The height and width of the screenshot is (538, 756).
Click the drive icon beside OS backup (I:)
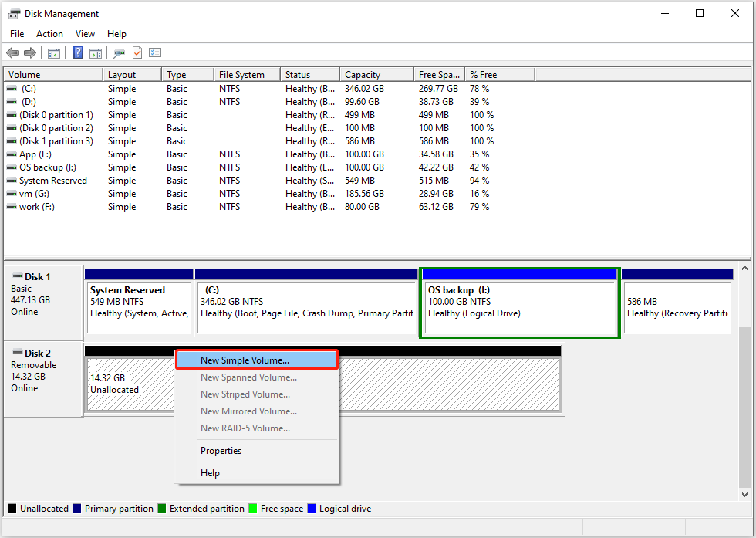point(10,167)
